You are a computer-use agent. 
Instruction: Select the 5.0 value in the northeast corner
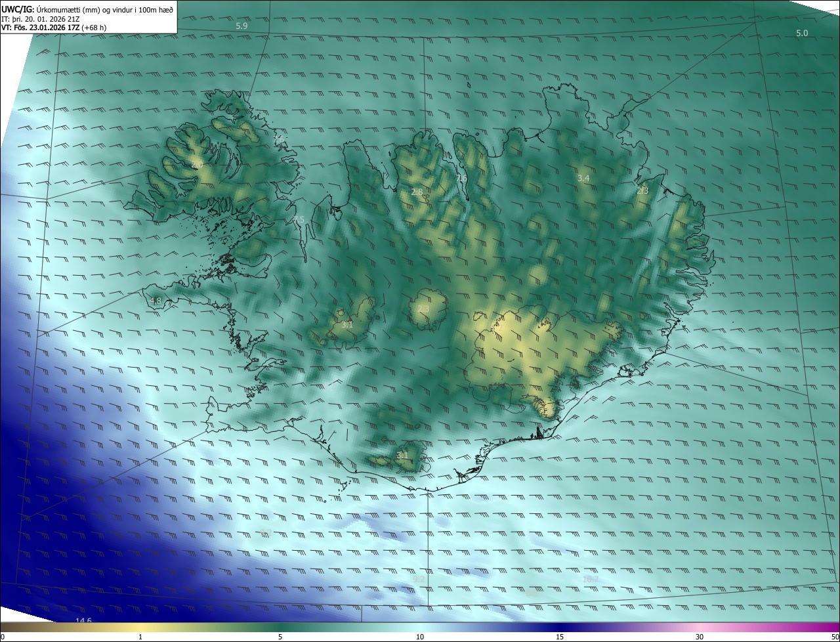point(802,33)
